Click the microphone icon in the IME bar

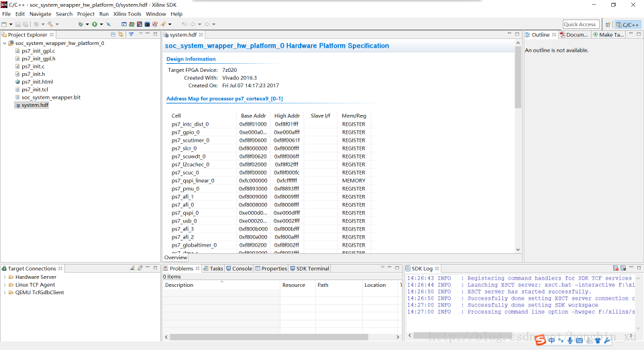[570, 340]
